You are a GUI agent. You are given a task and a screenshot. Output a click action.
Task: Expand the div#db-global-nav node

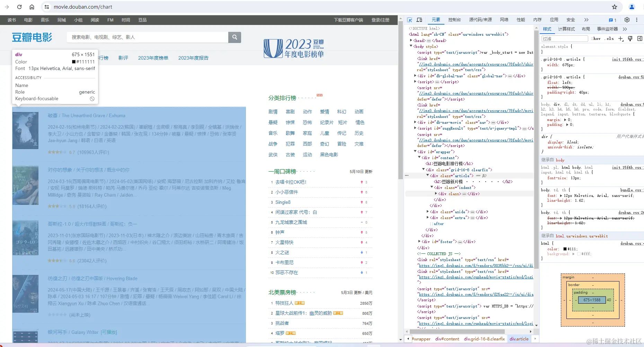click(415, 76)
